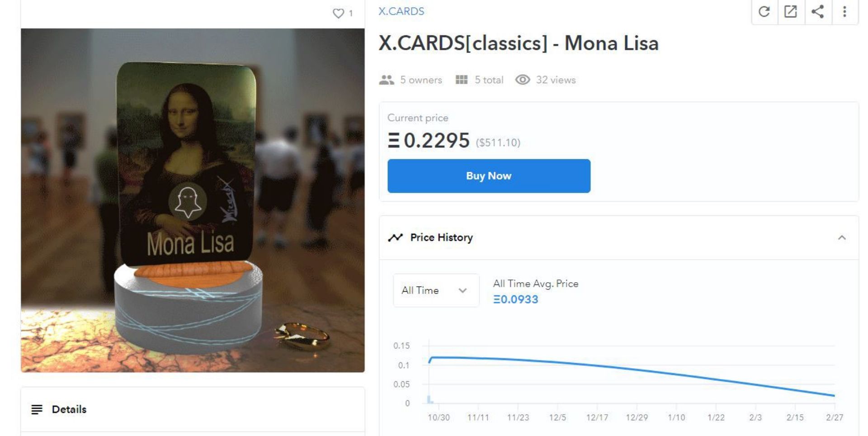Screen dimensions: 868x436
Task: Click the Details list icon
Action: click(37, 409)
